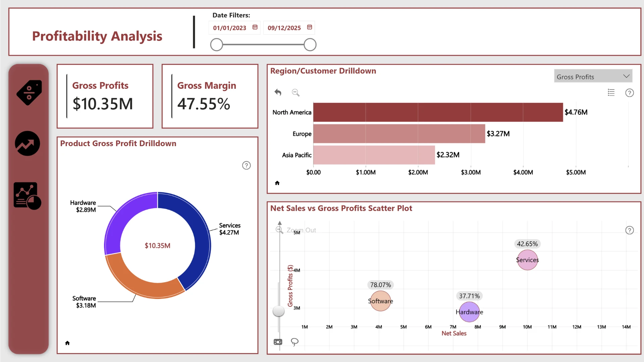This screenshot has height=362, width=644.
Task: Open help for the scatter plot
Action: (x=630, y=230)
